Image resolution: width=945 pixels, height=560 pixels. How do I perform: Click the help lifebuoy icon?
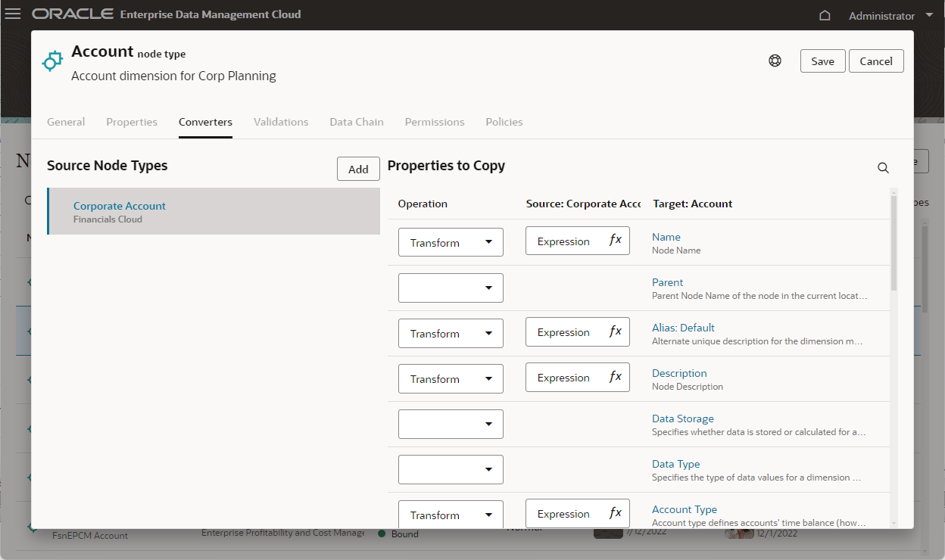click(775, 61)
